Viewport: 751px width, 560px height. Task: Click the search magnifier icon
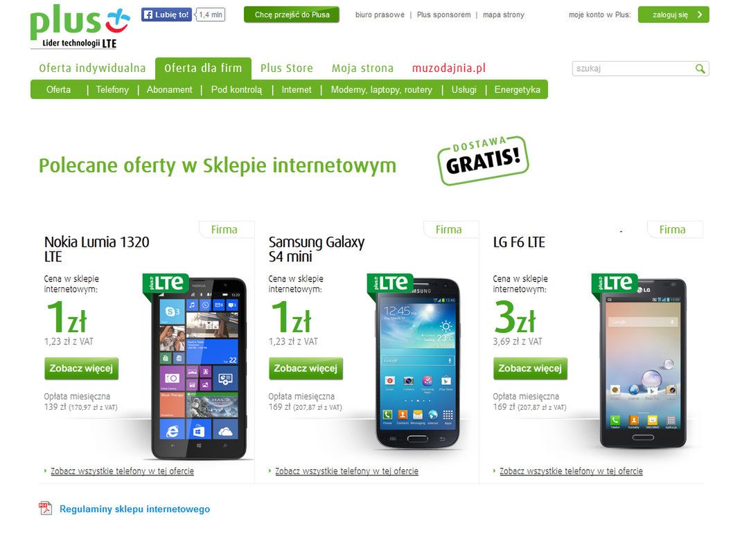700,69
